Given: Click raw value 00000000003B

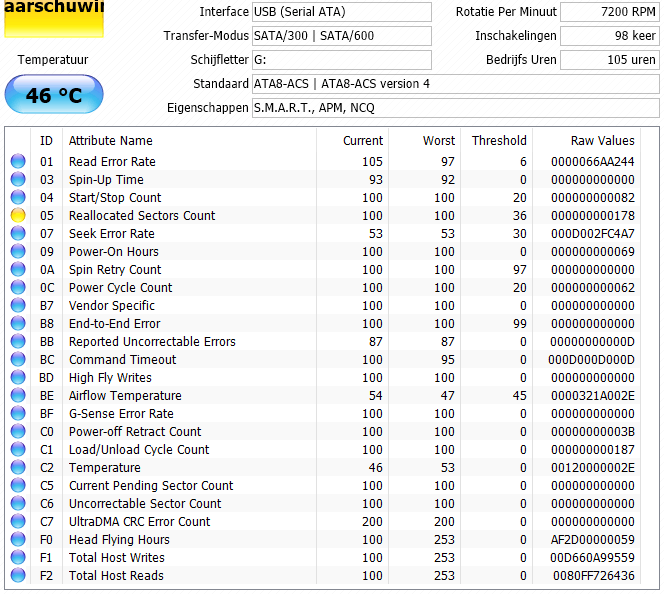Looking at the screenshot, I should point(592,431).
